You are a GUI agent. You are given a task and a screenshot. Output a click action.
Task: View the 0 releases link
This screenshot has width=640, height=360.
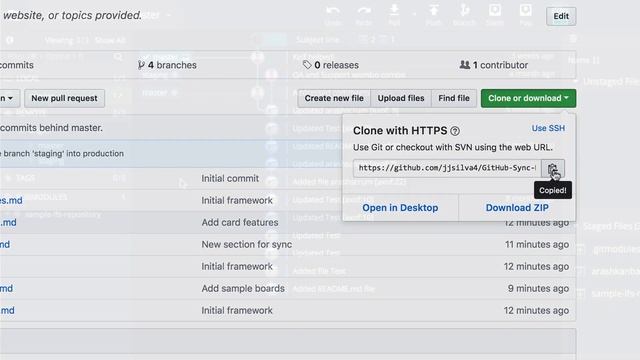(x=331, y=65)
